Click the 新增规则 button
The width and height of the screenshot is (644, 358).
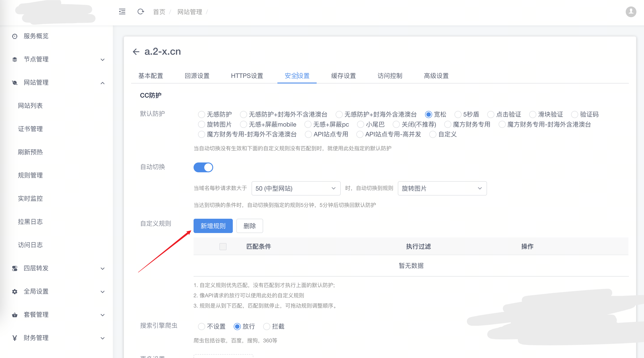pyautogui.click(x=213, y=226)
